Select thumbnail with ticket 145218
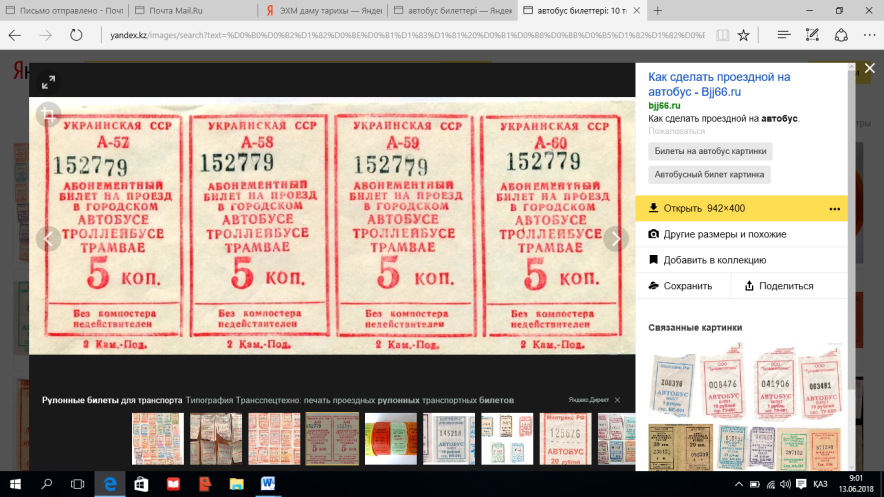The width and height of the screenshot is (884, 497). 449,439
